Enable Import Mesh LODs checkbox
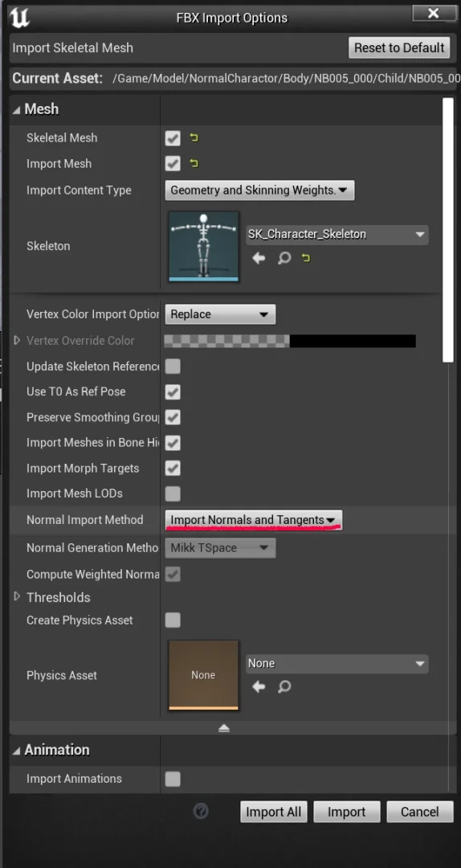Viewport: 461px width, 868px height. [x=173, y=493]
